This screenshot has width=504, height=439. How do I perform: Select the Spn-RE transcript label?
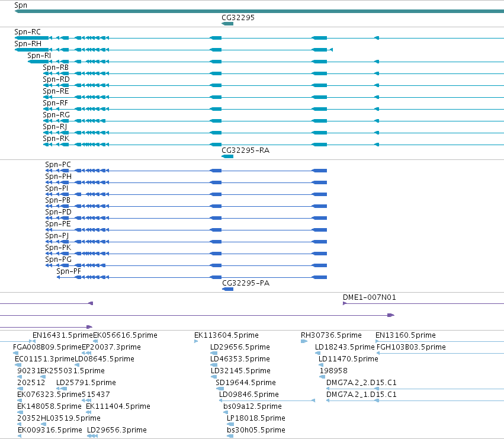click(56, 91)
